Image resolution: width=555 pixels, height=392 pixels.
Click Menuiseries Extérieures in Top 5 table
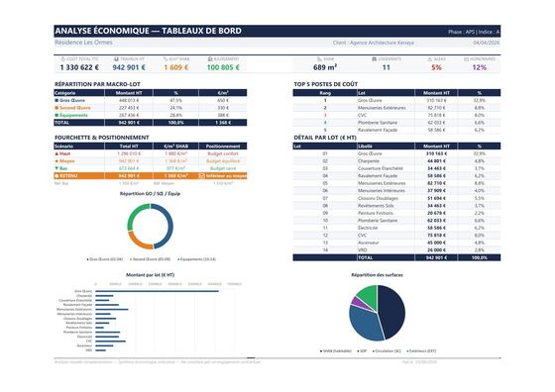coord(382,108)
